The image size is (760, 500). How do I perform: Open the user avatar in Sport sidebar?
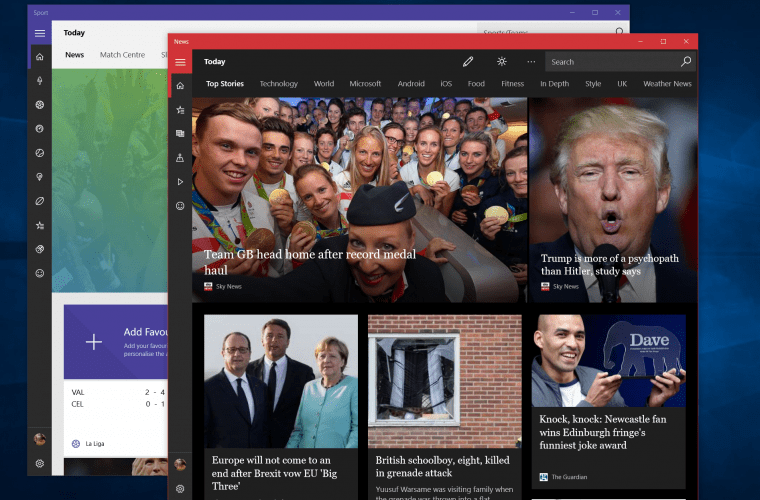point(40,439)
